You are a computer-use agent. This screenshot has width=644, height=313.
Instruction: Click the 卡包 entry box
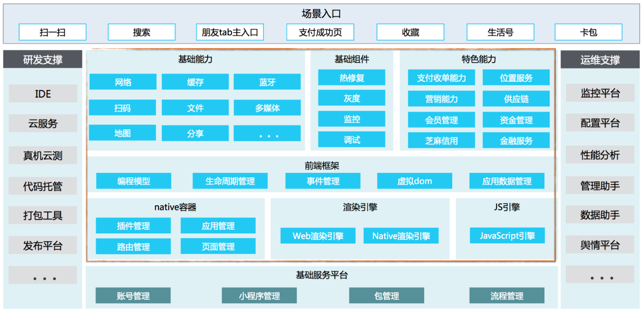(x=588, y=32)
